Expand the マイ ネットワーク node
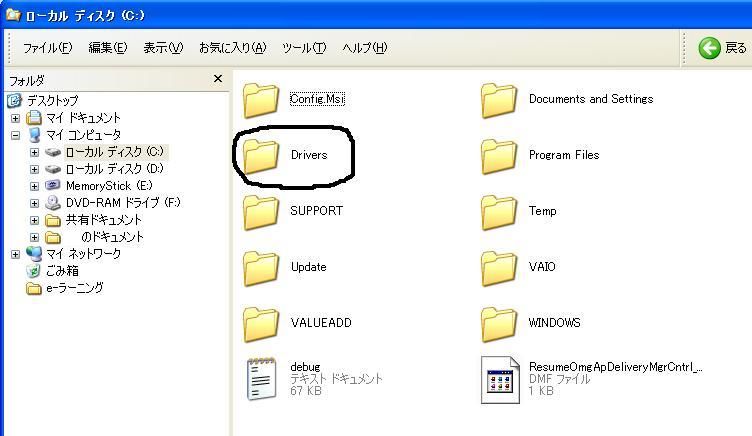 coord(15,254)
